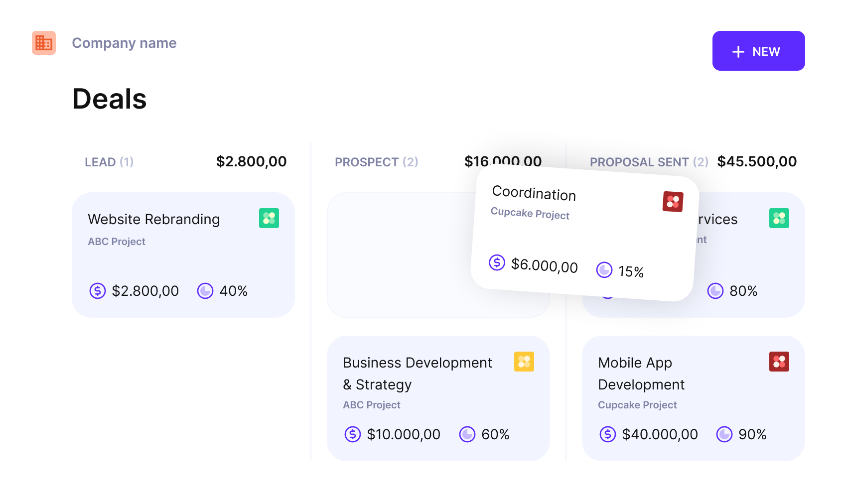845x504 pixels.
Task: Click the plus NEW button
Action: click(x=758, y=51)
